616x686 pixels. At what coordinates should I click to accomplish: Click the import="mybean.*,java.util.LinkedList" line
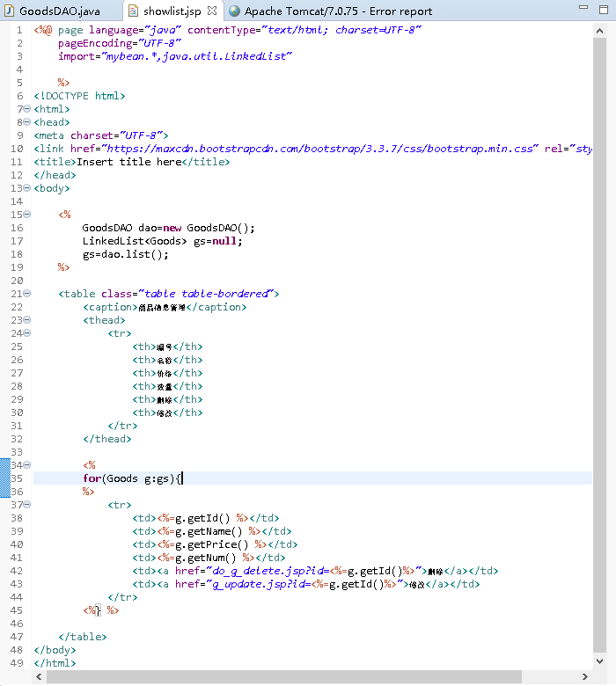point(175,56)
